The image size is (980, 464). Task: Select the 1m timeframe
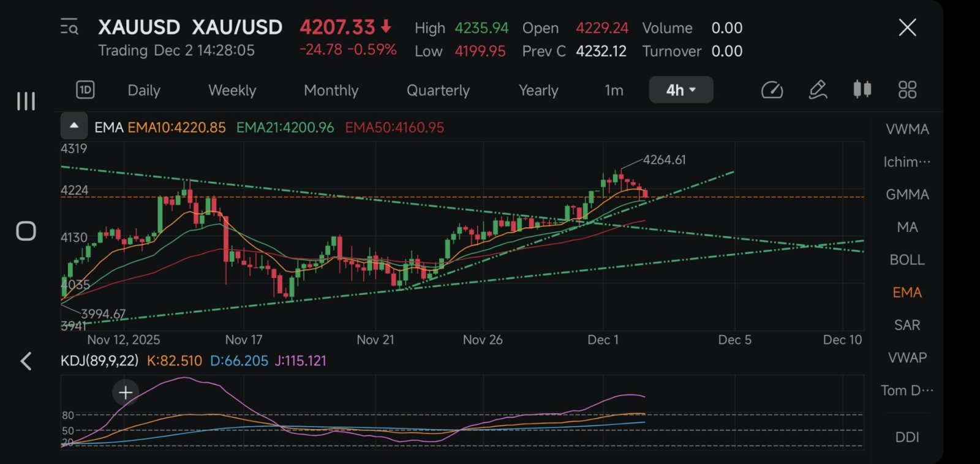pos(614,91)
